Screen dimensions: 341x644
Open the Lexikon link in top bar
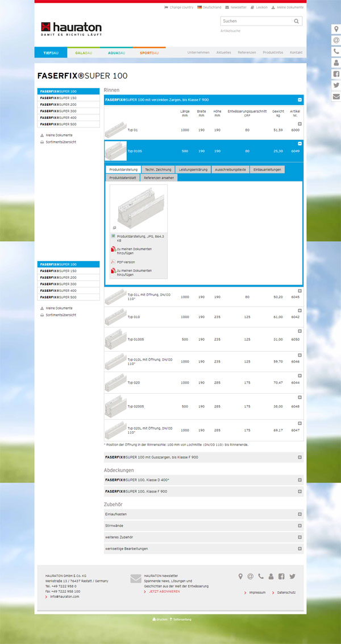click(262, 7)
